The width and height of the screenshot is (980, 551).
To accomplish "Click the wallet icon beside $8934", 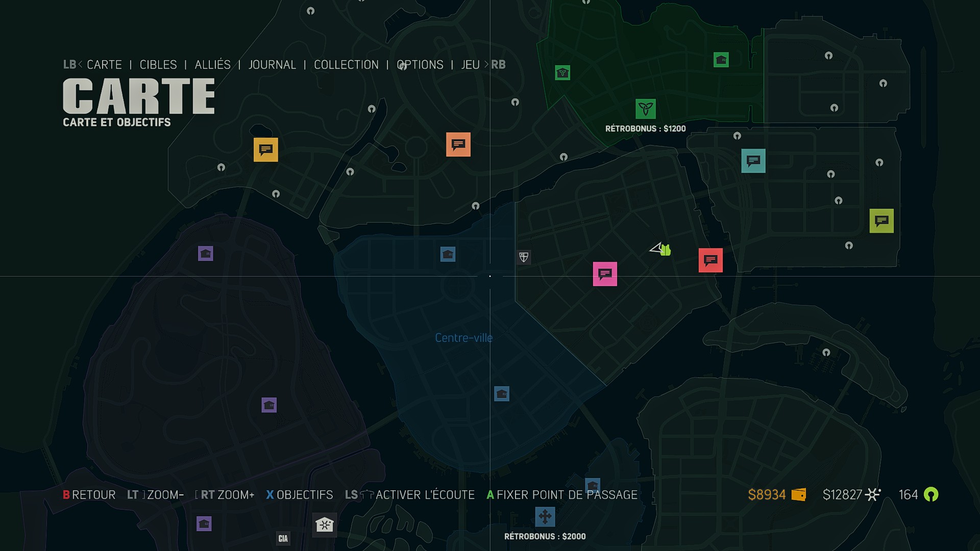I will pos(798,494).
